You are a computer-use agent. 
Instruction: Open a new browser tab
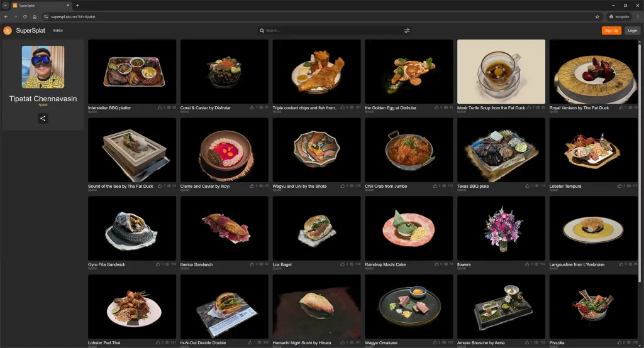[x=77, y=5]
